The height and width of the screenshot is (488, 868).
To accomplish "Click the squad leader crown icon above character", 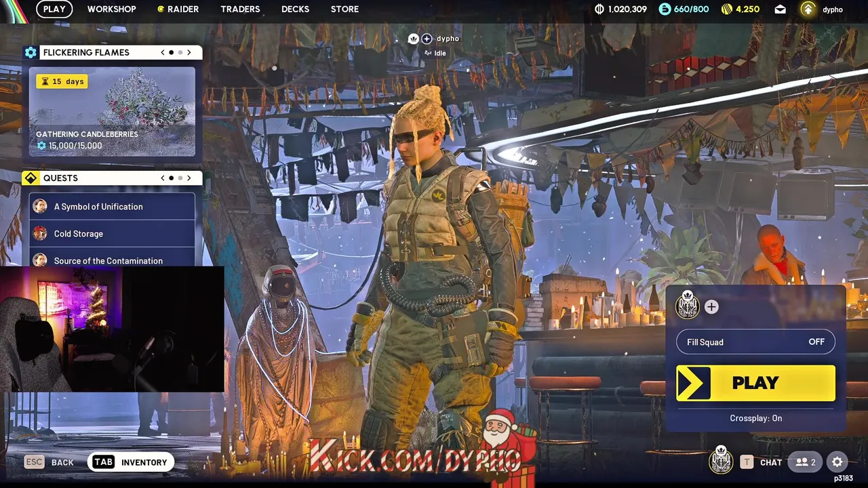I will (x=413, y=39).
